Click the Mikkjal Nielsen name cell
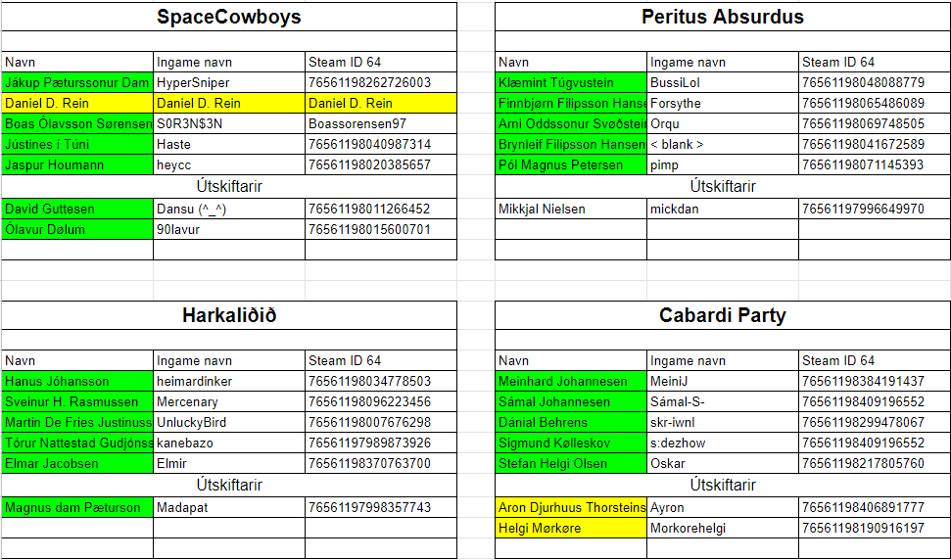Viewport: 951px width, 560px height. tap(571, 209)
